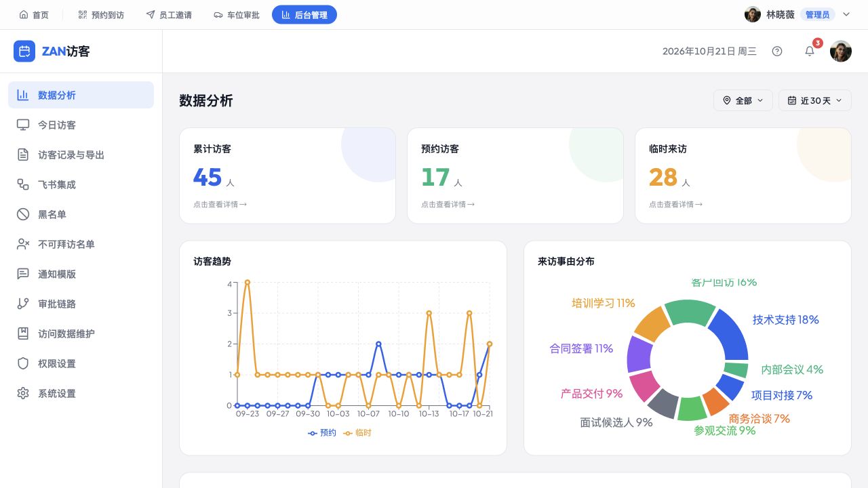Click the header profile avatar beside the bell

[841, 52]
